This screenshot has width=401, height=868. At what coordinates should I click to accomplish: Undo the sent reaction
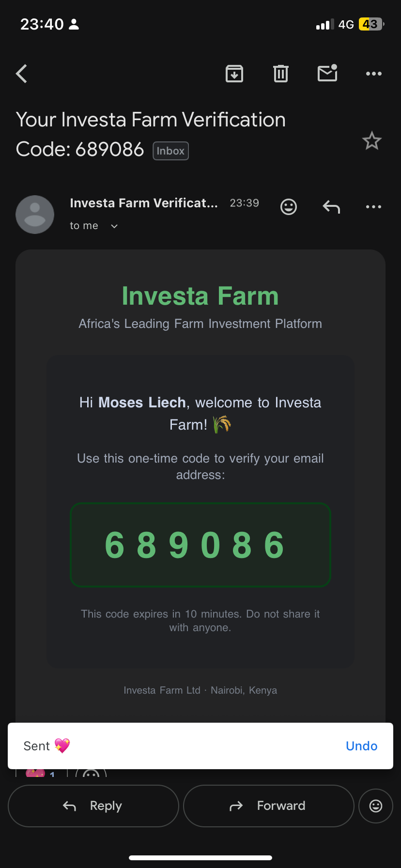click(361, 746)
